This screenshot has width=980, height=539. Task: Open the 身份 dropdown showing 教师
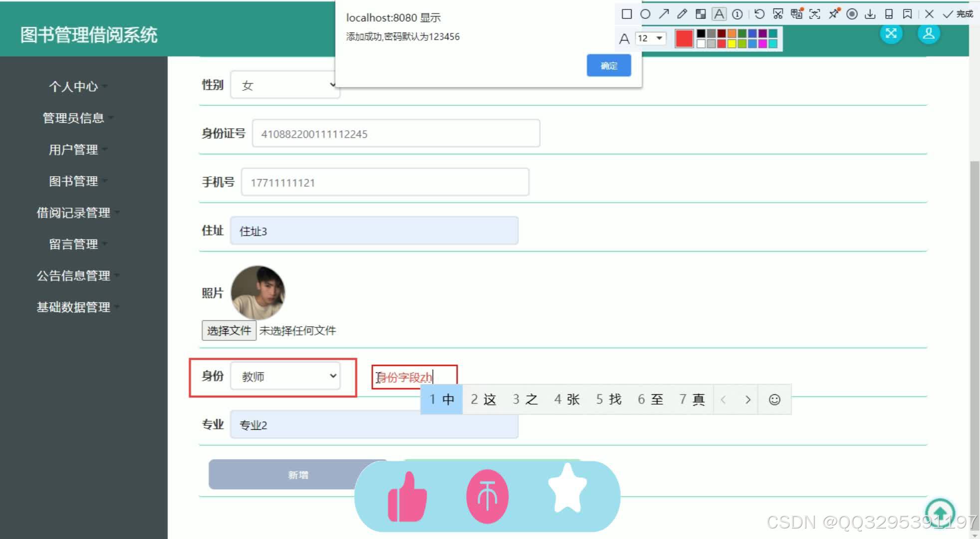(x=285, y=376)
